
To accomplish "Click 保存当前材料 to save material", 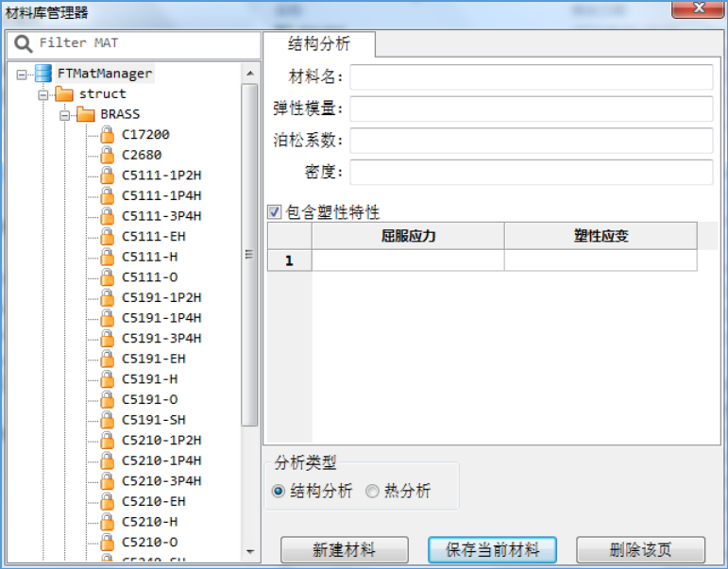I will point(491,549).
